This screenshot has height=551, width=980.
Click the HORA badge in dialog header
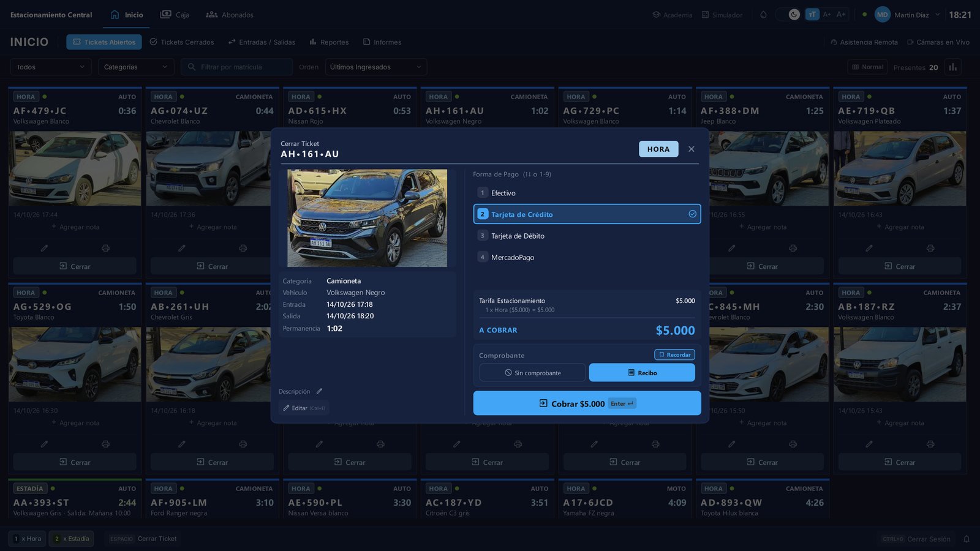658,149
